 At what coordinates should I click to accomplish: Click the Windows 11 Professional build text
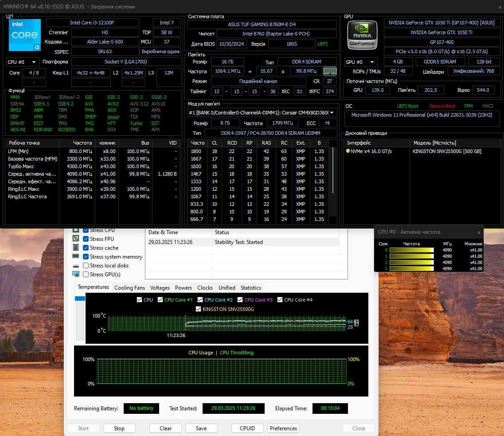pos(422,115)
